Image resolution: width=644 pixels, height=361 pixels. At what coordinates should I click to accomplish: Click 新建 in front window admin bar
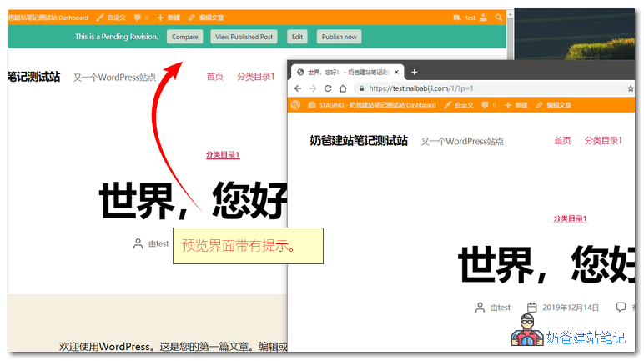pos(516,105)
